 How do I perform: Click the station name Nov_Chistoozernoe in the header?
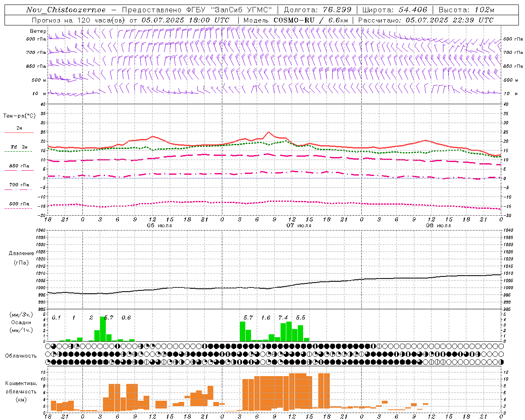66,10
